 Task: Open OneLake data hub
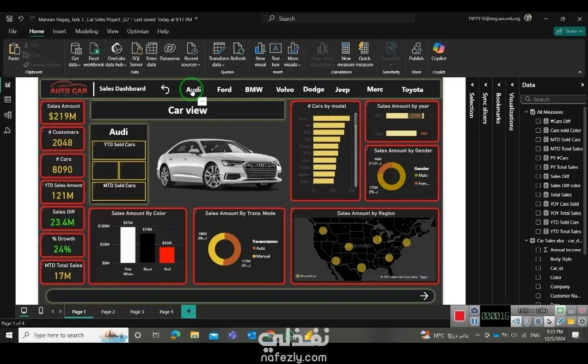(117, 55)
